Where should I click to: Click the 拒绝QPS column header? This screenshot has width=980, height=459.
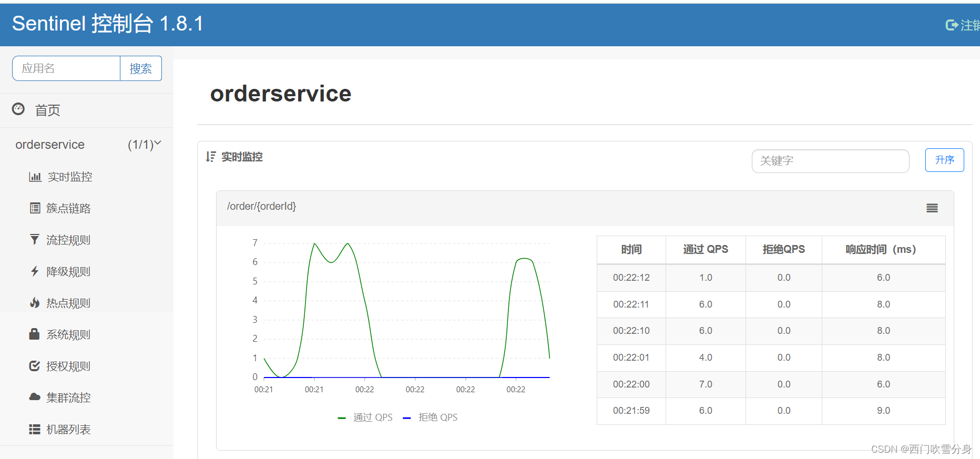coord(784,249)
